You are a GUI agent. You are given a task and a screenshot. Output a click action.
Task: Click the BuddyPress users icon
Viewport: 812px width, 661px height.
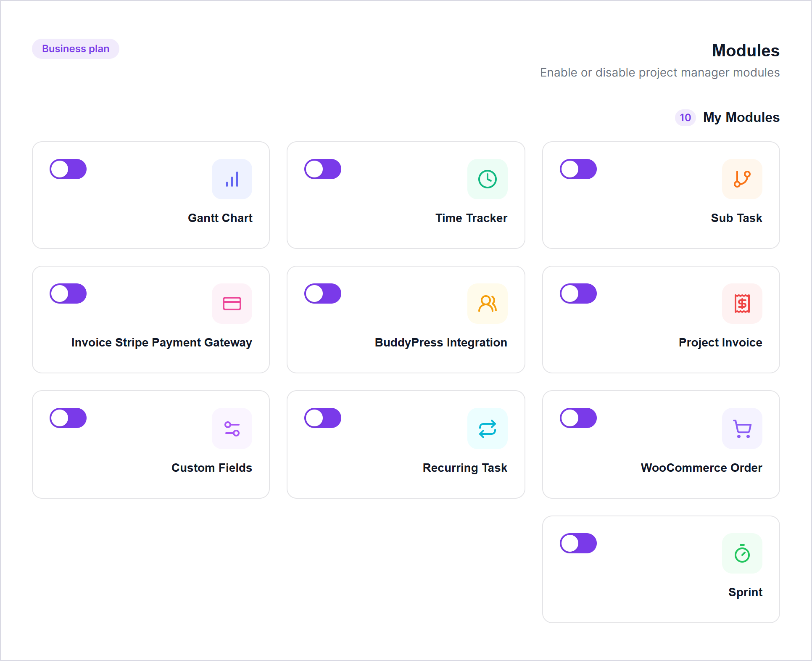coord(488,304)
